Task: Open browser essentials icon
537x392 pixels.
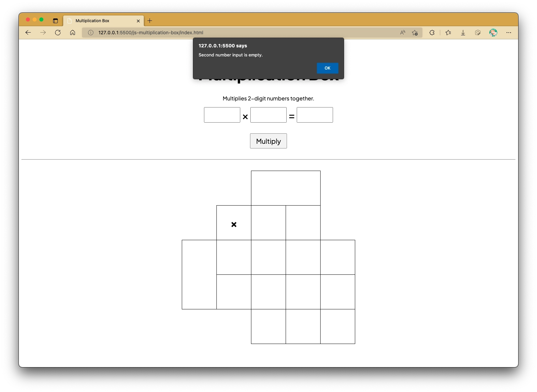Action: tap(478, 33)
